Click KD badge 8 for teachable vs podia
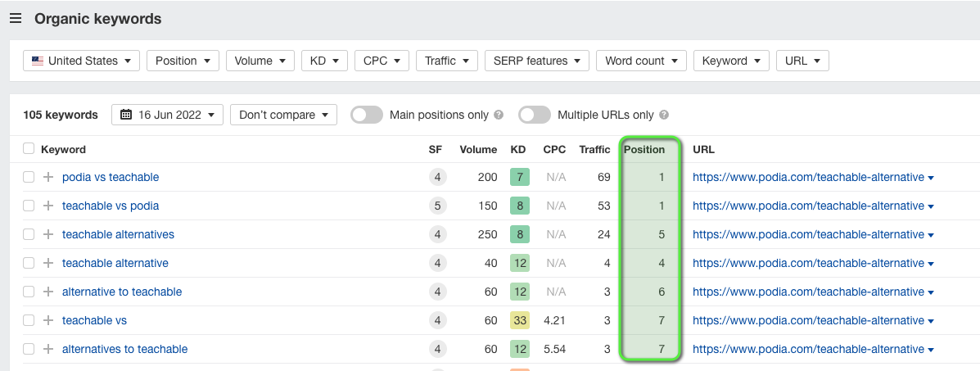Screen dimensions: 980x371 [x=520, y=206]
